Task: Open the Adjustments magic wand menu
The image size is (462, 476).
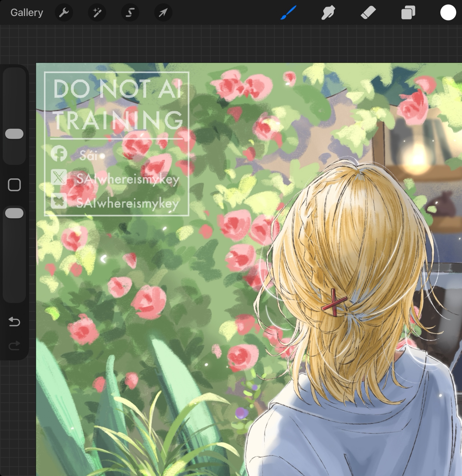Action: [x=97, y=13]
